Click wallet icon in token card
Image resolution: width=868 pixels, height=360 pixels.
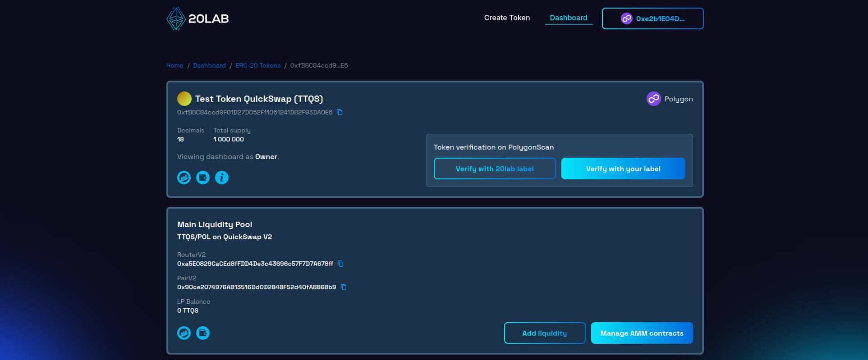click(203, 178)
